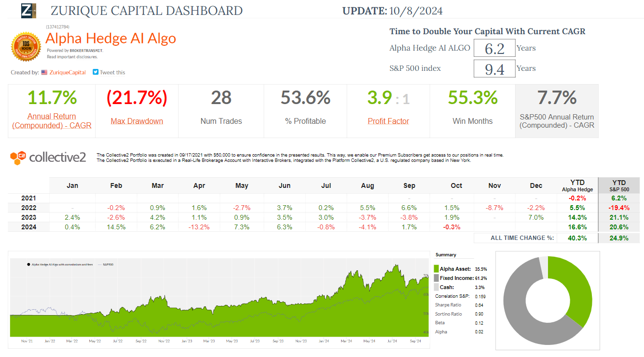Click the Zurique Capital Z logo
644x357 pixels.
(28, 10)
